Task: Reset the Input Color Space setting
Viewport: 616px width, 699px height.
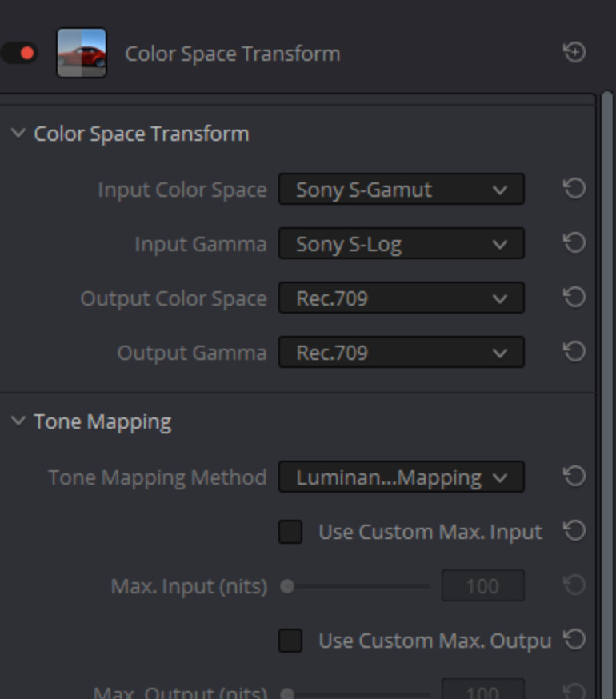Action: click(x=574, y=188)
